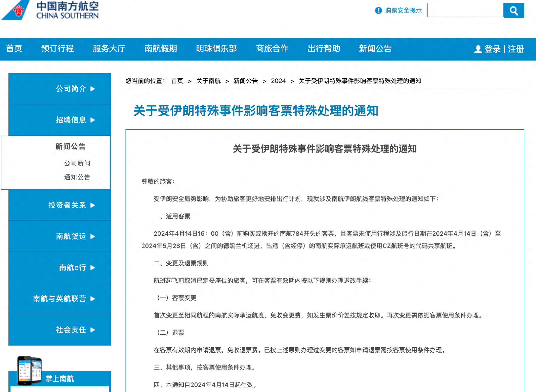Click breadcrumb 关于南航 link
The width and height of the screenshot is (536, 392).
tap(208, 81)
